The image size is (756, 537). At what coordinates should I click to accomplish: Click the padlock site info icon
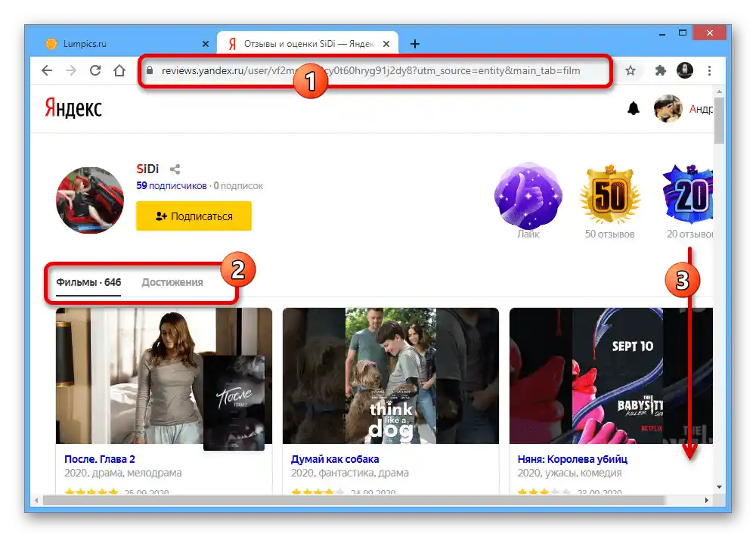(x=150, y=70)
